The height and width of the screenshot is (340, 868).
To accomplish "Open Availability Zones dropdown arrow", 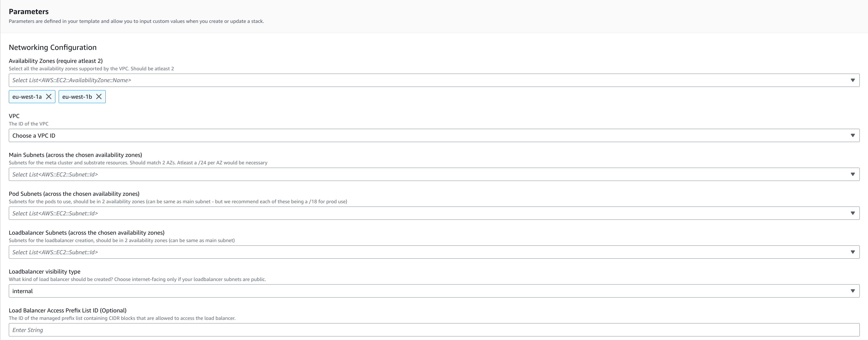I will point(853,80).
